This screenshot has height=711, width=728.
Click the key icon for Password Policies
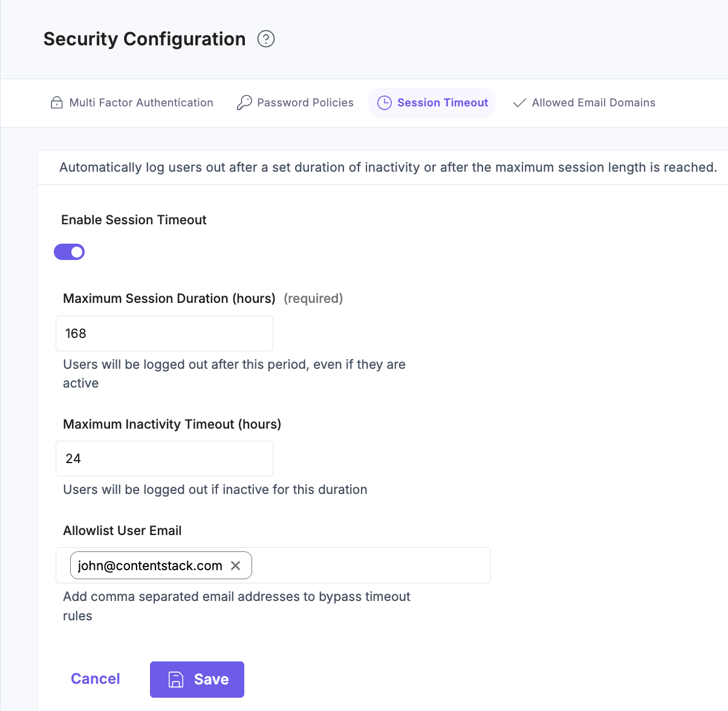pyautogui.click(x=244, y=103)
